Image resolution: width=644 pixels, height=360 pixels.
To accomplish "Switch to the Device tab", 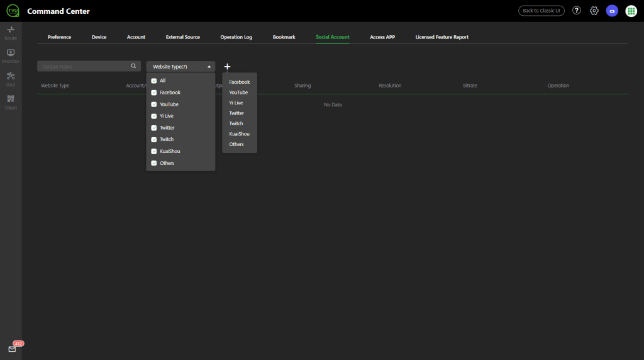I will tap(99, 37).
